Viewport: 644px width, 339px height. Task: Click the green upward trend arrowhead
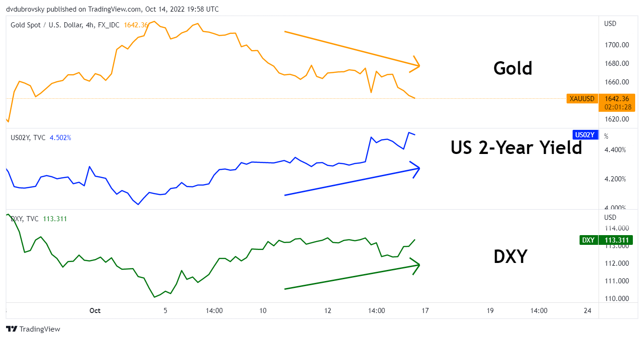pyautogui.click(x=415, y=265)
